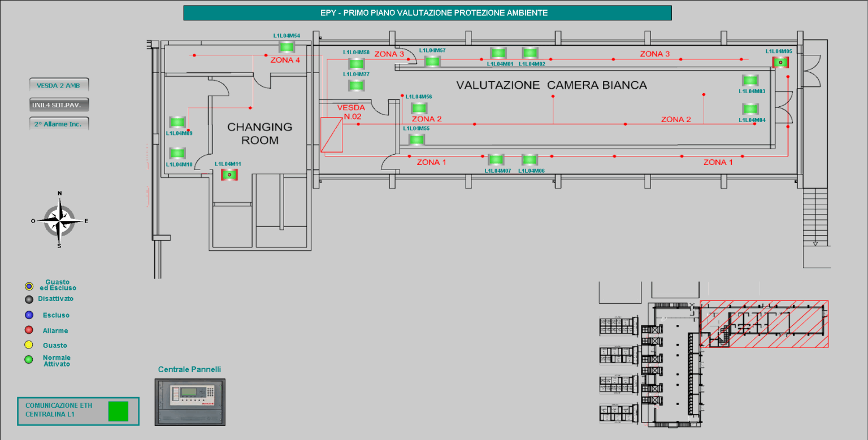Screen dimensions: 868x440
Task: Click the L1L04M07 detector symbol
Action: pos(496,160)
